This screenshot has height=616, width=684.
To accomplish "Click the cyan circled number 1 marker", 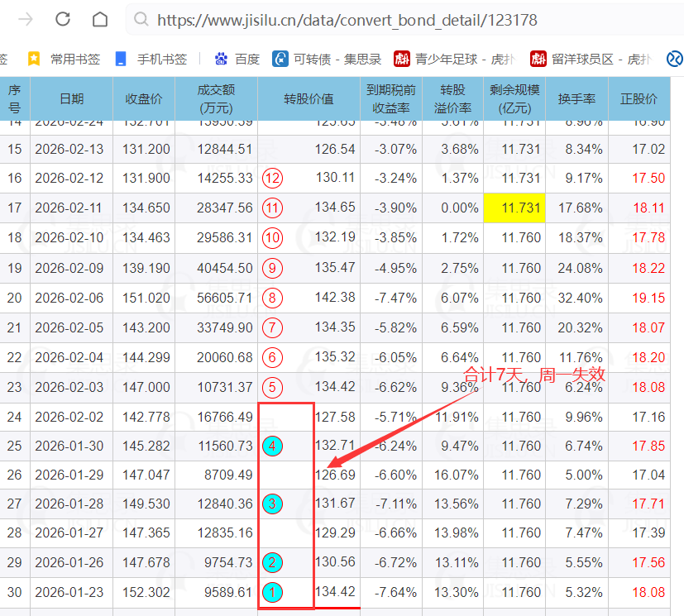I will tap(272, 592).
